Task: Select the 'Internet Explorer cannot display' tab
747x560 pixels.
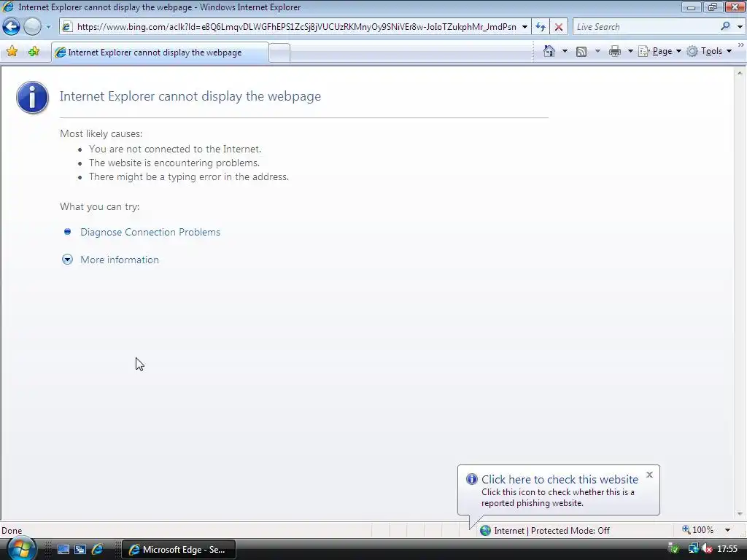Action: click(160, 52)
